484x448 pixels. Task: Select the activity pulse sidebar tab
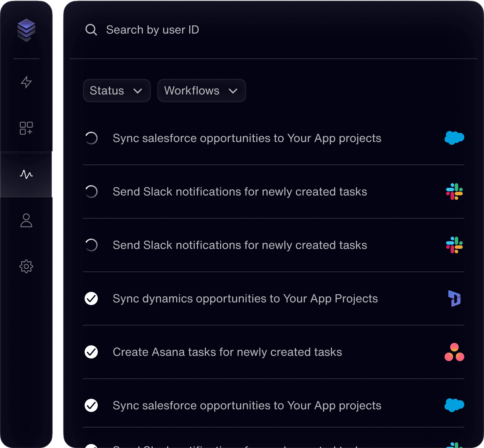pos(26,174)
